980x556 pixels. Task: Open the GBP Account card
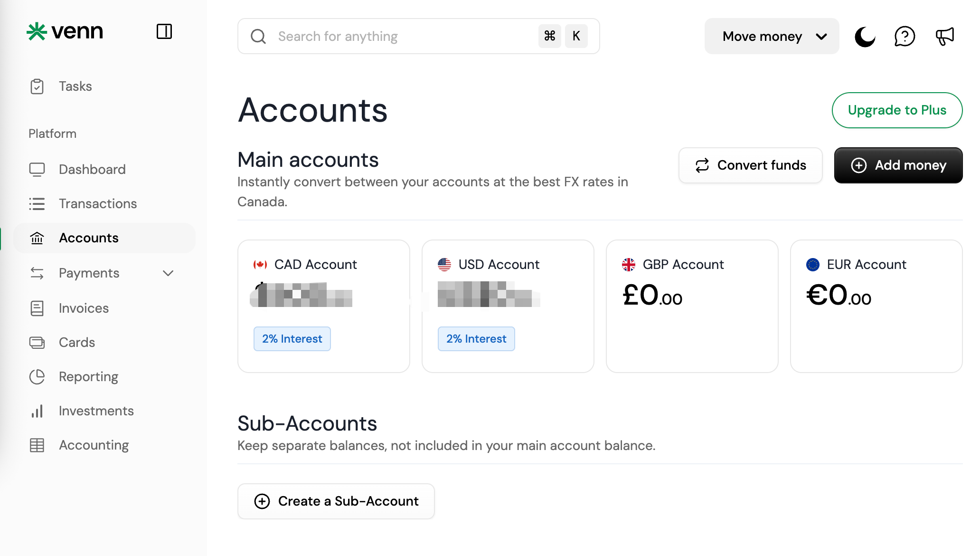[692, 306]
